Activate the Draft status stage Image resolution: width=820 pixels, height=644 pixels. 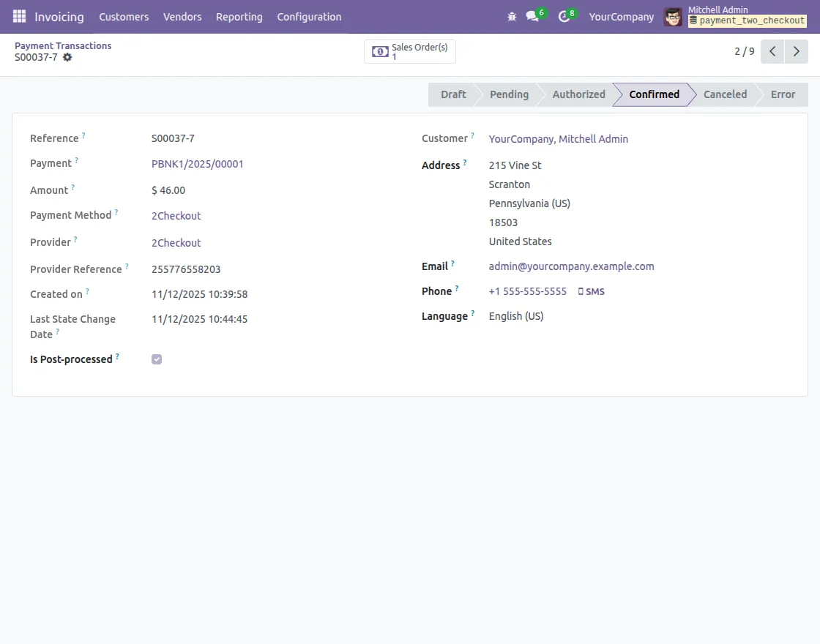pyautogui.click(x=453, y=94)
